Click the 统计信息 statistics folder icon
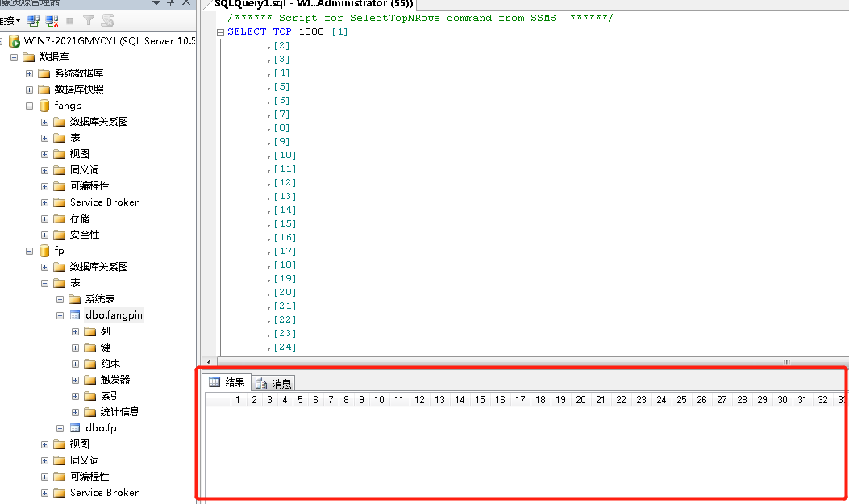The image size is (849, 504). 89,412
